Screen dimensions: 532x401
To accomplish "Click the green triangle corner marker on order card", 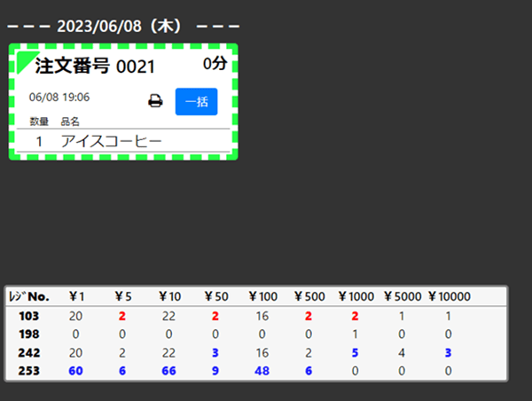I will click(24, 59).
